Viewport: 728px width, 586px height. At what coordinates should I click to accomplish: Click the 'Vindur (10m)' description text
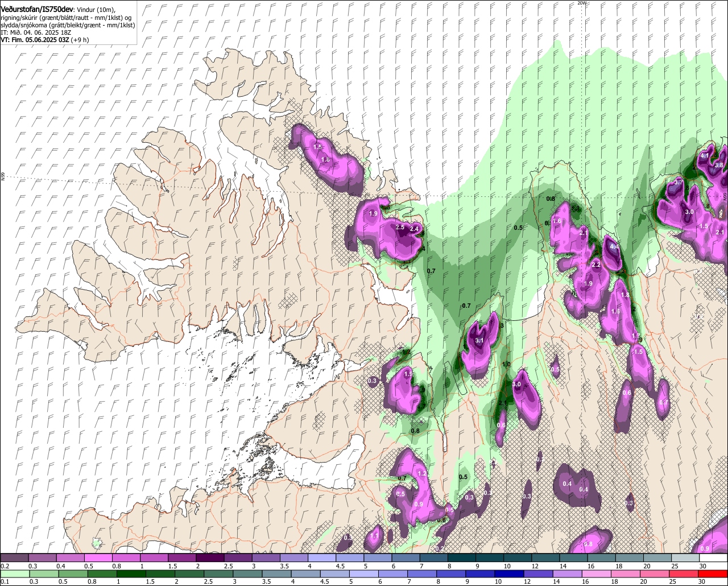pyautogui.click(x=96, y=10)
